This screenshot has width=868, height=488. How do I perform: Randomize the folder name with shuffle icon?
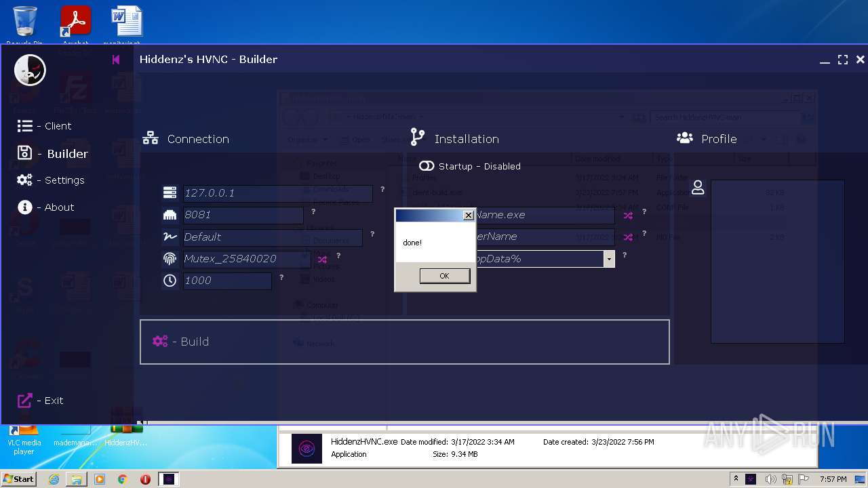click(628, 237)
